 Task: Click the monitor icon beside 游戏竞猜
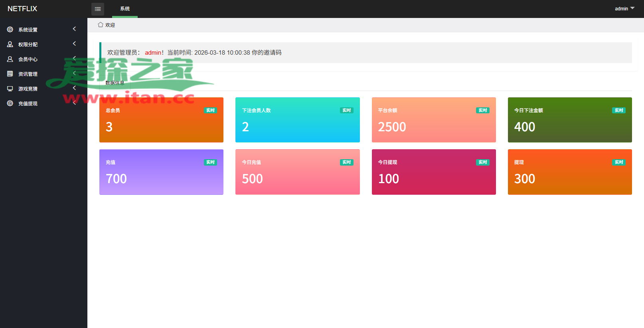pyautogui.click(x=10, y=89)
